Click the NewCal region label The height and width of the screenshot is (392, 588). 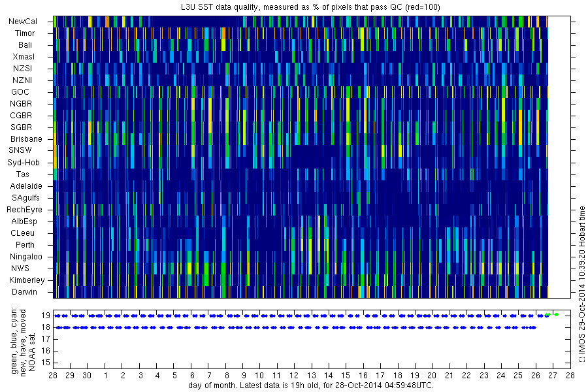coord(23,22)
